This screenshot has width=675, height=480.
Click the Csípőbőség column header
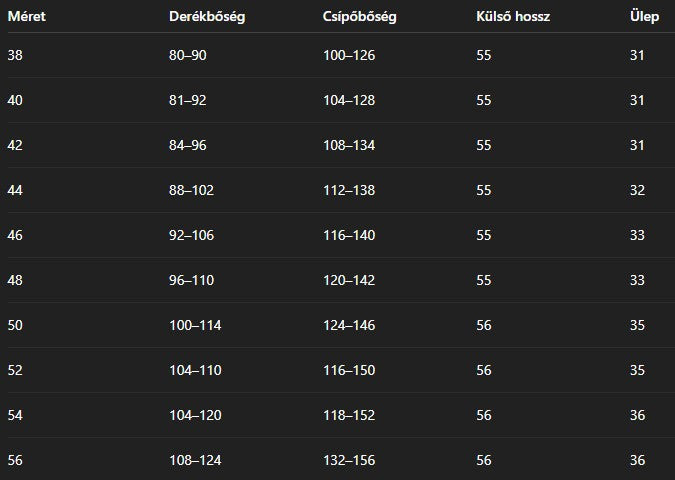pos(359,16)
